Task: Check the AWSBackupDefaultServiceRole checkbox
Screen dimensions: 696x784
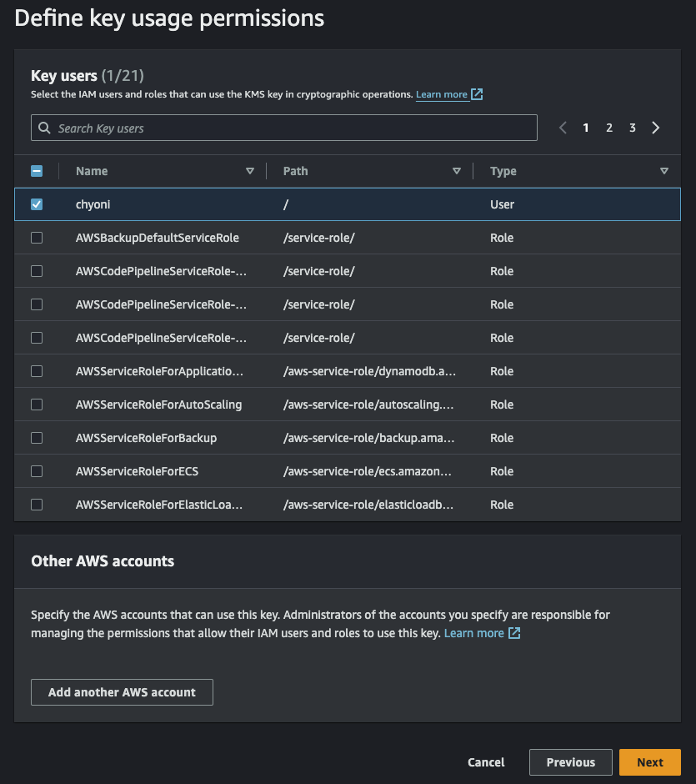Action: pos(37,238)
